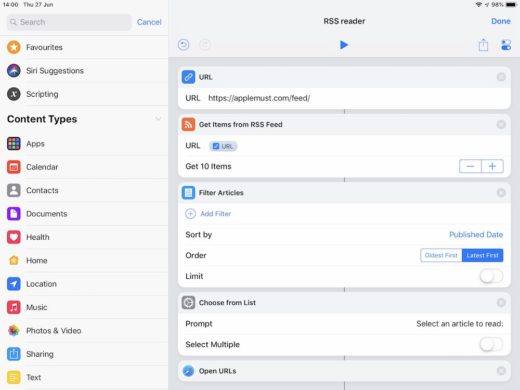Open the Scripting category icon
520x390 pixels.
pyautogui.click(x=14, y=94)
